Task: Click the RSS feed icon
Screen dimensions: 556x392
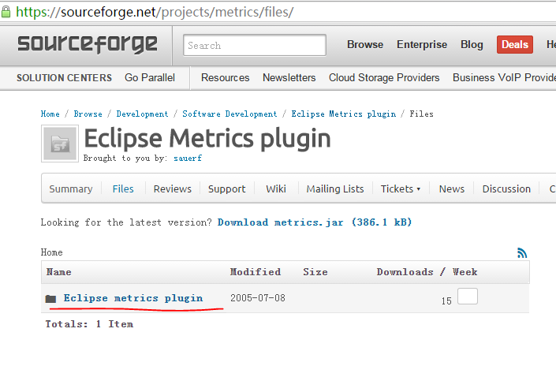Action: pyautogui.click(x=522, y=253)
